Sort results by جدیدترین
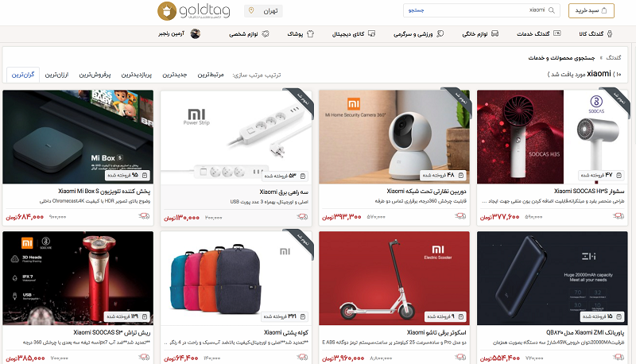This screenshot has height=364, width=636. coord(174,75)
